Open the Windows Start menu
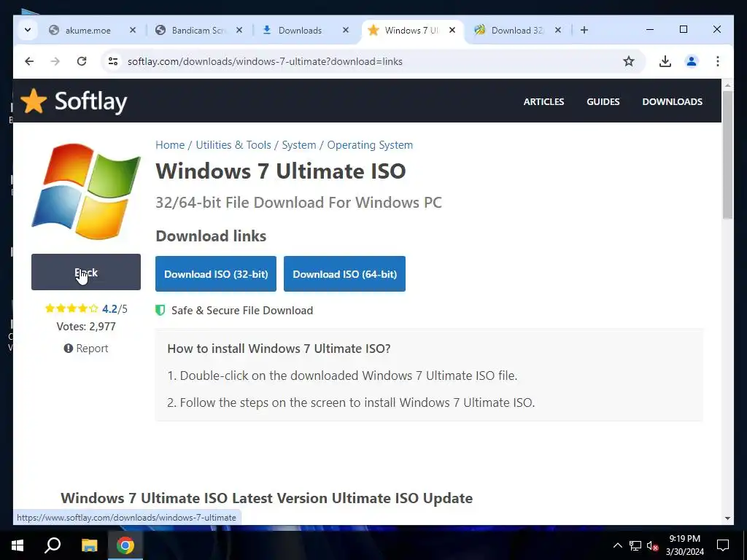 pos(18,545)
